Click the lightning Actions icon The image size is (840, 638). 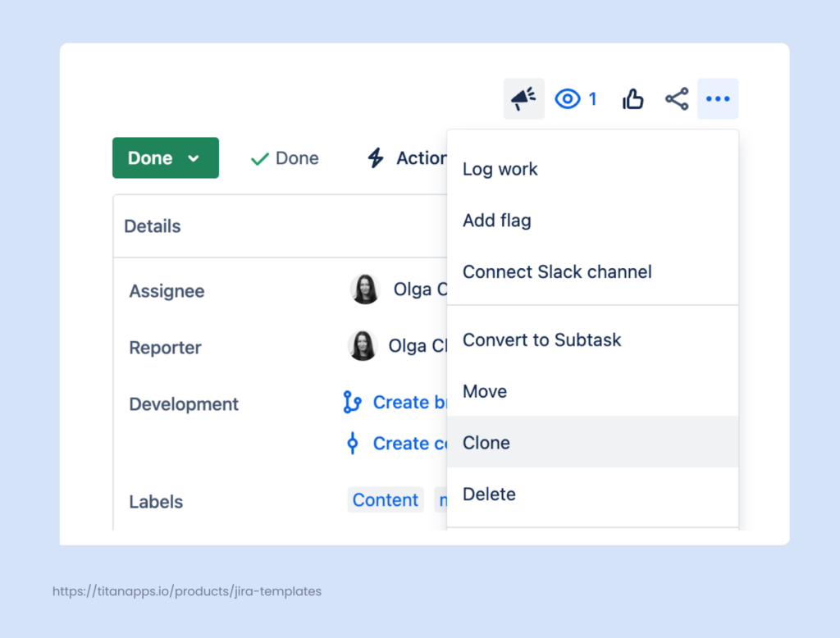(376, 157)
